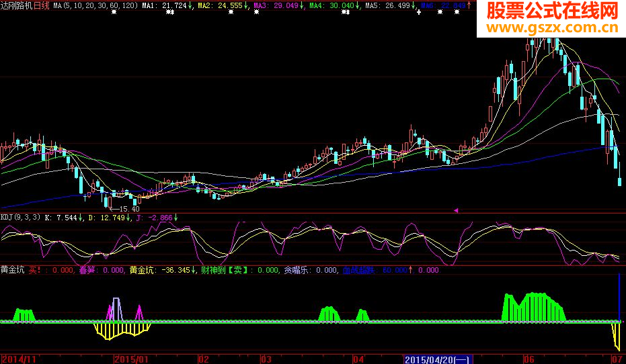The image size is (626, 364).
Task: Open the 黄金坑 indicator name label
Action: [x=12, y=270]
